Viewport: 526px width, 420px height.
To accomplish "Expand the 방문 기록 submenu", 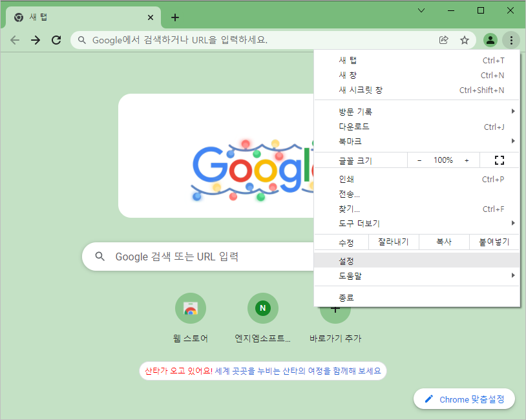I will [417, 112].
